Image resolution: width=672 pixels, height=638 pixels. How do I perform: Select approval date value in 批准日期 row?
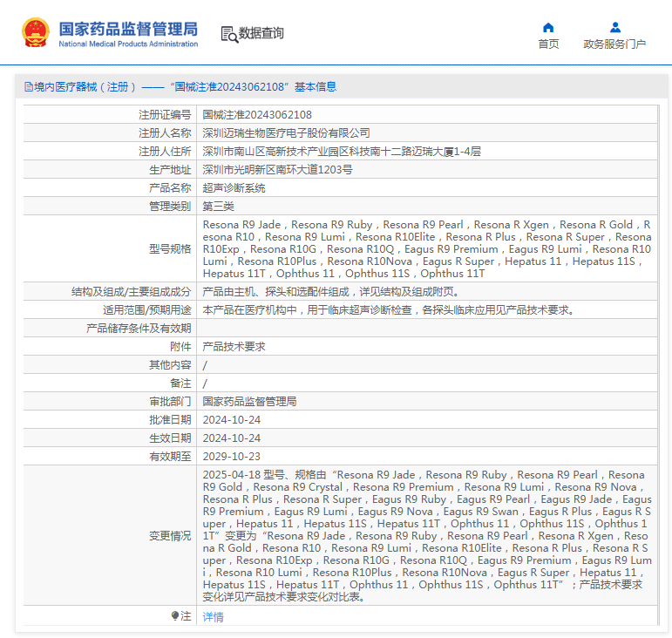[x=232, y=420]
